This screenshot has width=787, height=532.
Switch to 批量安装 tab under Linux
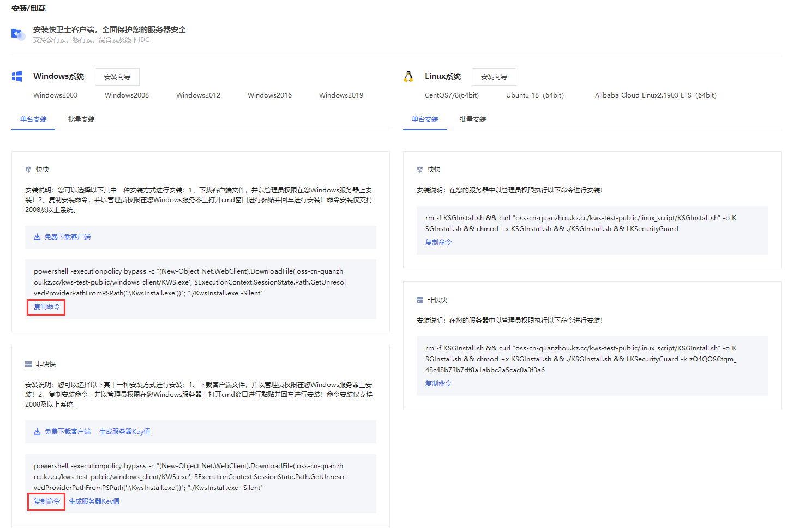(473, 119)
